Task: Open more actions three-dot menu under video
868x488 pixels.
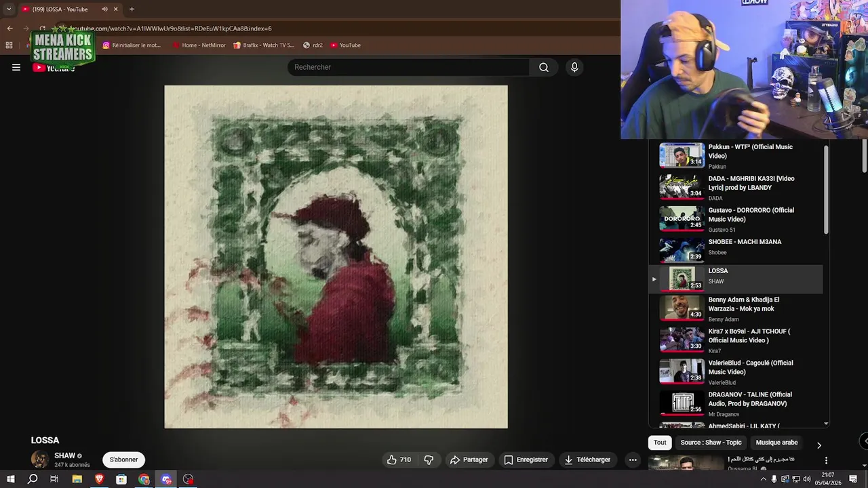Action: click(x=633, y=460)
